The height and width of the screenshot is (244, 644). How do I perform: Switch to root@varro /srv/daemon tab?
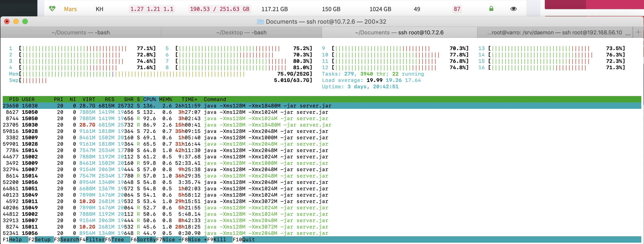[554, 32]
